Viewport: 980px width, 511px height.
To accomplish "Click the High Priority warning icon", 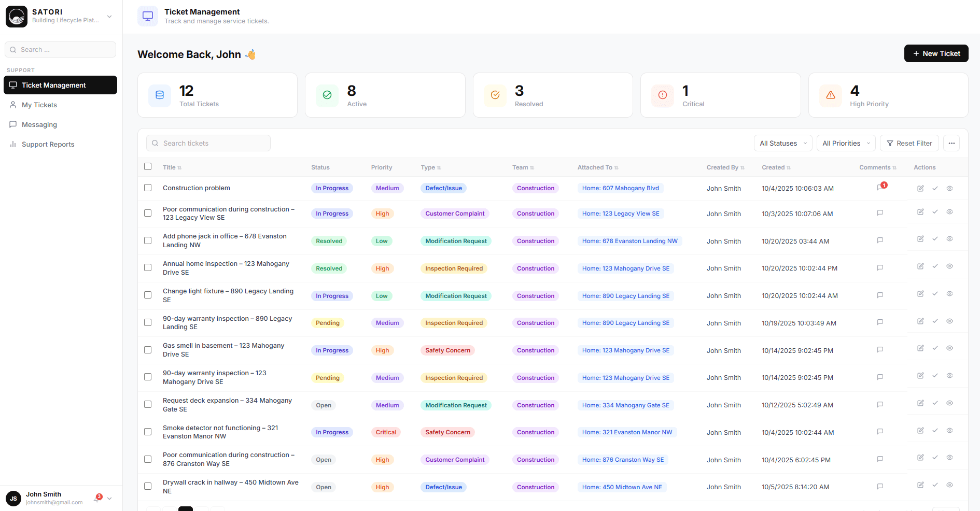I will 831,95.
